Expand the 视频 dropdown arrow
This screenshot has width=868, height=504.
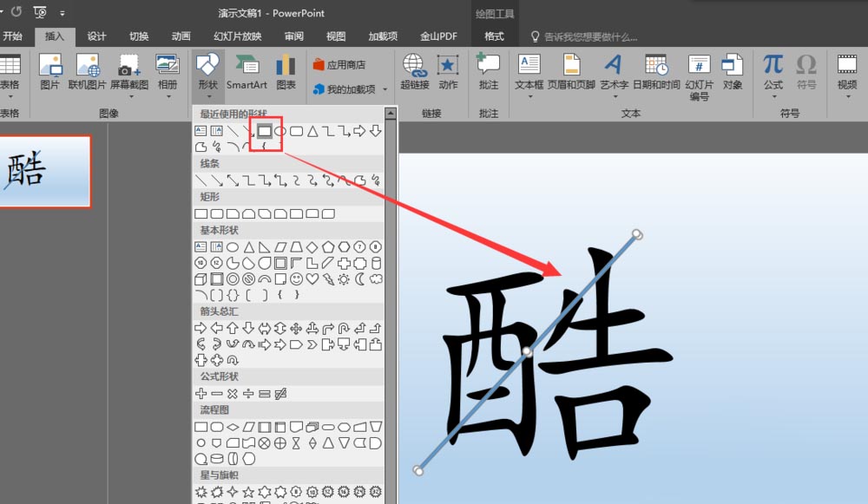coord(847,97)
